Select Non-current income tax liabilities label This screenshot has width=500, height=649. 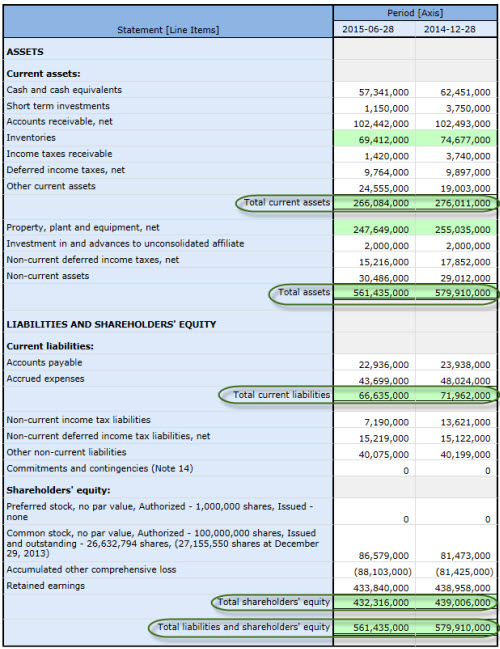(78, 420)
